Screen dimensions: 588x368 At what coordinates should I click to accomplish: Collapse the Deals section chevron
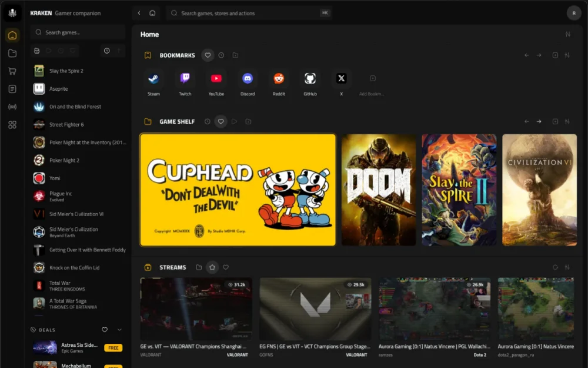point(119,330)
